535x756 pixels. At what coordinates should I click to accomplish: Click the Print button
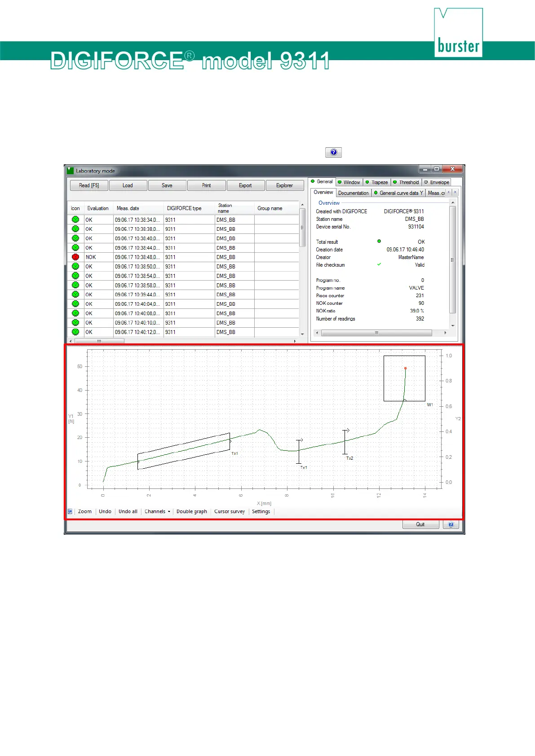pos(206,185)
